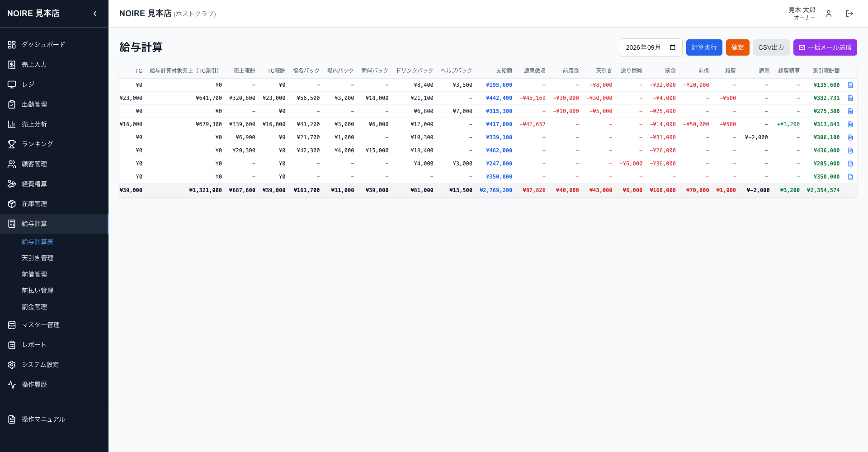Image resolution: width=868 pixels, height=452 pixels.
Task: Click the 経費精算 coins icon
Action: [12, 184]
